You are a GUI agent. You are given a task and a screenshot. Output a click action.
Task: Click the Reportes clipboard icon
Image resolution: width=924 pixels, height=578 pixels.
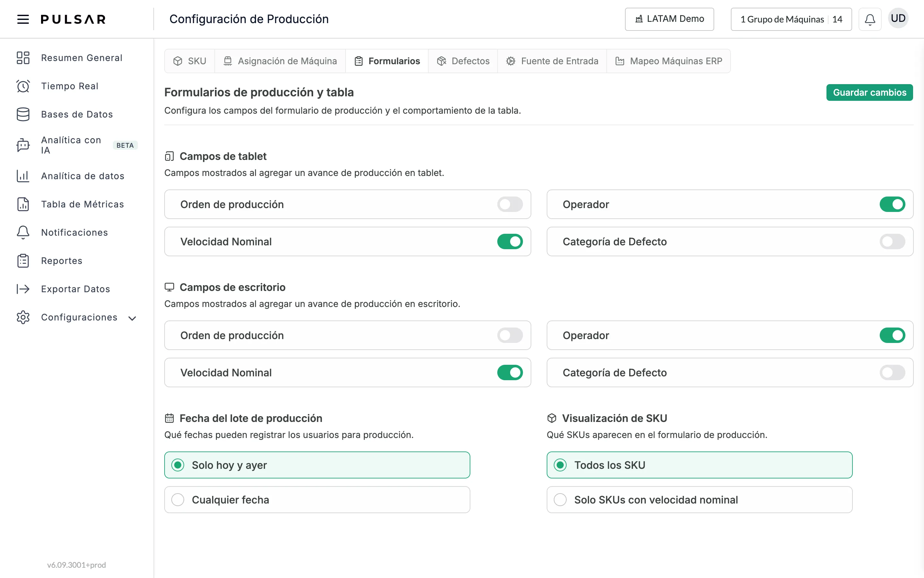[23, 261]
